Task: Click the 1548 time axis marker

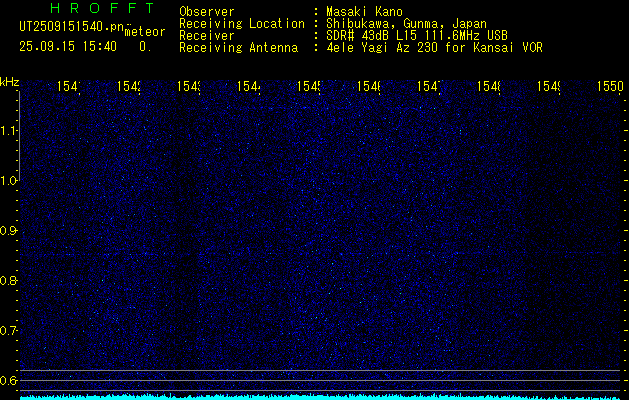Action: tap(489, 86)
